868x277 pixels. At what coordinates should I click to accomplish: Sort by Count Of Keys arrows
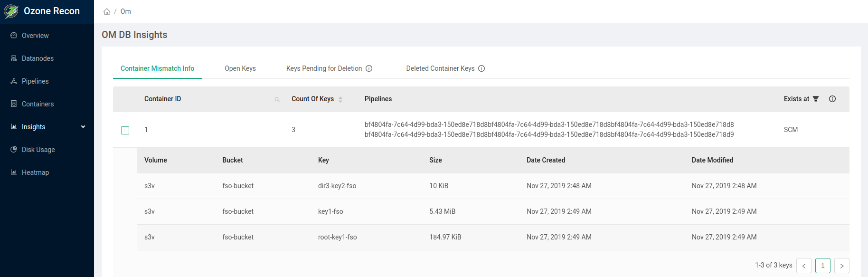(x=340, y=99)
